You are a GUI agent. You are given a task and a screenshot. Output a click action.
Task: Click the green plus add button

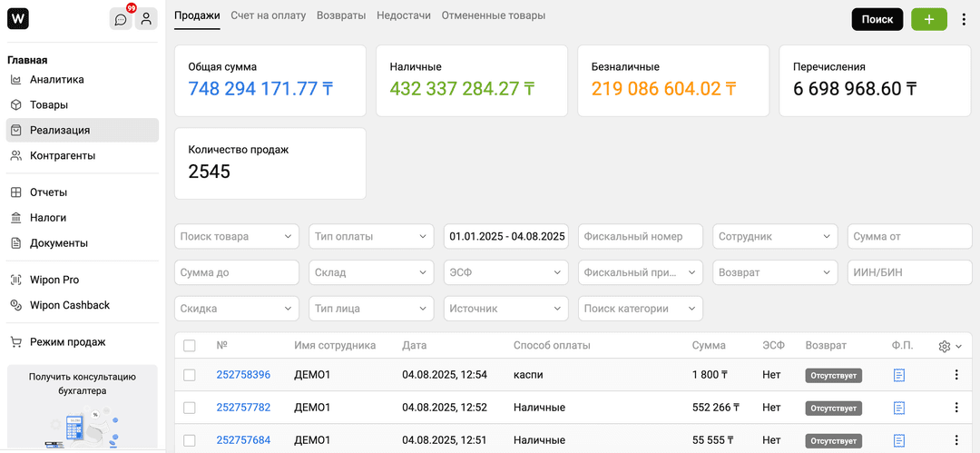(928, 19)
